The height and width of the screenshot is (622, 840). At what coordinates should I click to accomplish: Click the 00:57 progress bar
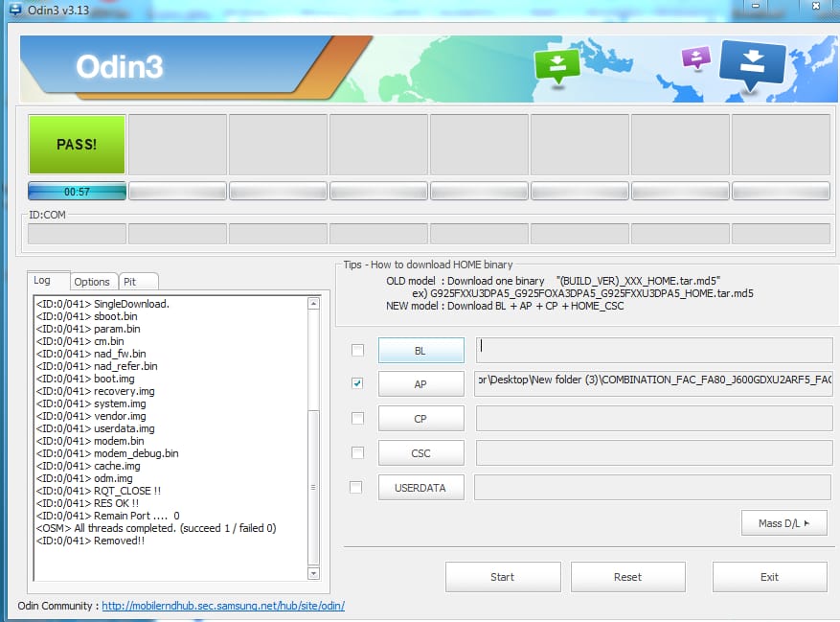coord(78,192)
